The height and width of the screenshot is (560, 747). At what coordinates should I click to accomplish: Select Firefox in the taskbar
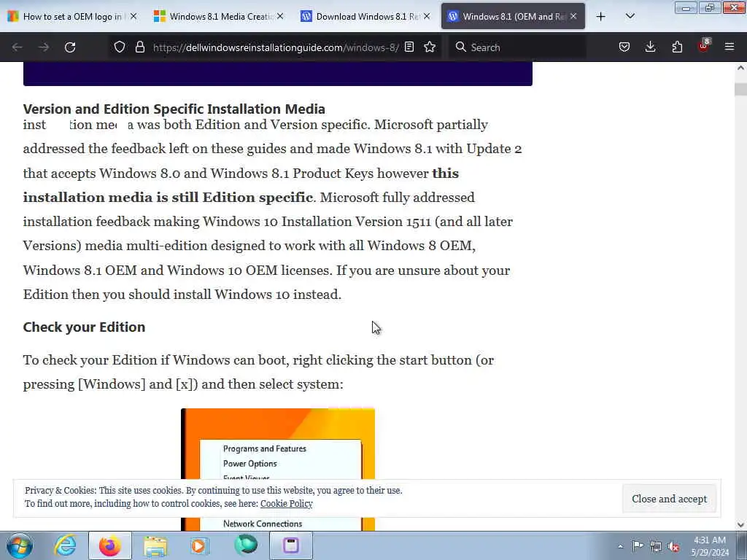pos(110,545)
